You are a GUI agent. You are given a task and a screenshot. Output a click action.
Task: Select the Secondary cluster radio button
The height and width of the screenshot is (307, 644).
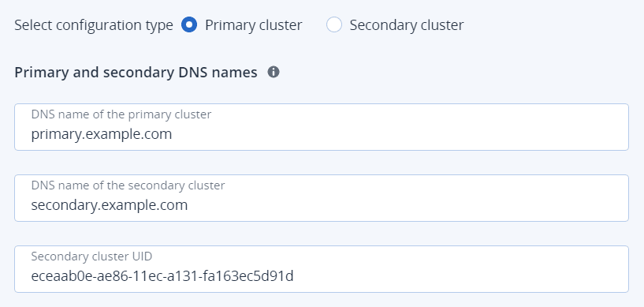(x=334, y=24)
